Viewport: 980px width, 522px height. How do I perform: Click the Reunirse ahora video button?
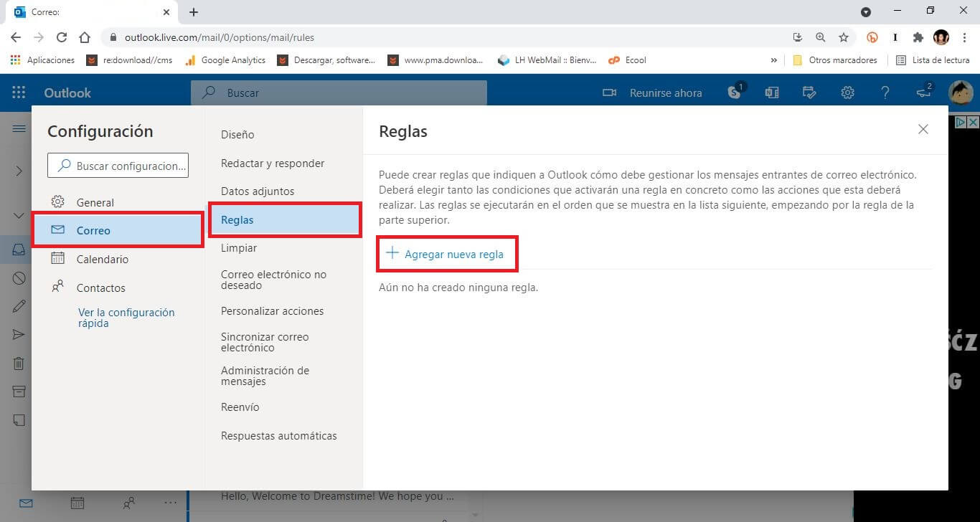pyautogui.click(x=651, y=92)
